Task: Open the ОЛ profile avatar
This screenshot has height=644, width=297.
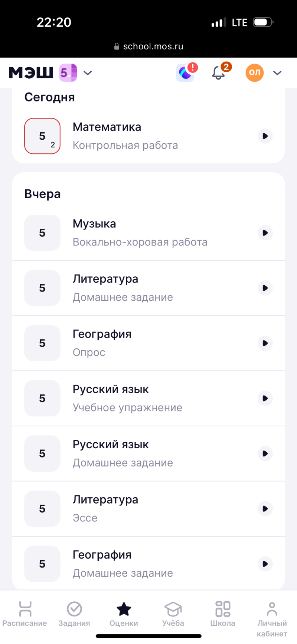Action: [x=255, y=73]
